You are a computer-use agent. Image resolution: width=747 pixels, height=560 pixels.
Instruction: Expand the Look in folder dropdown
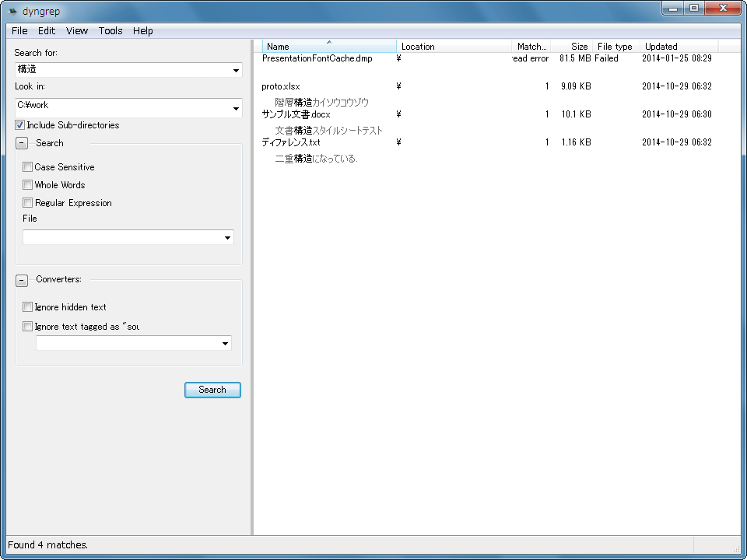(236, 109)
